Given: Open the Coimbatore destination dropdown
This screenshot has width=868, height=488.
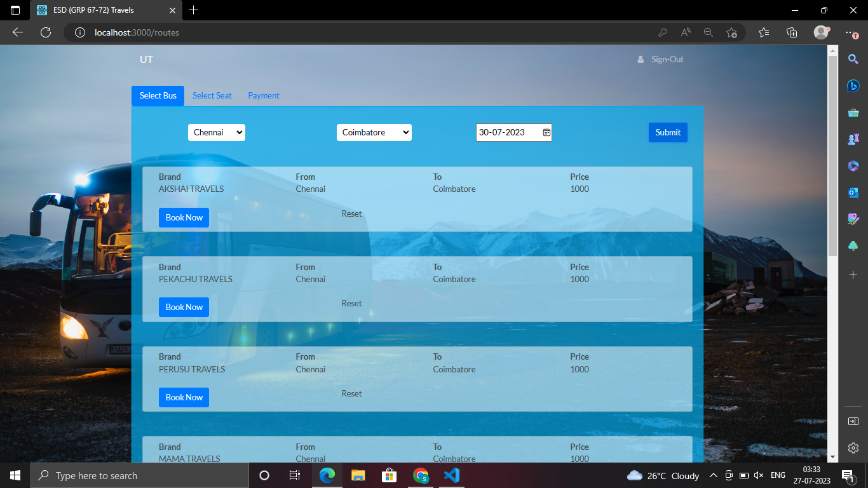Looking at the screenshot, I should [374, 132].
